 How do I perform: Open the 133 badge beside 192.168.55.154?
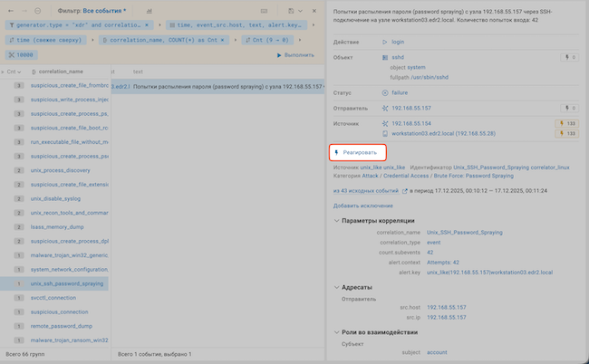pos(567,123)
